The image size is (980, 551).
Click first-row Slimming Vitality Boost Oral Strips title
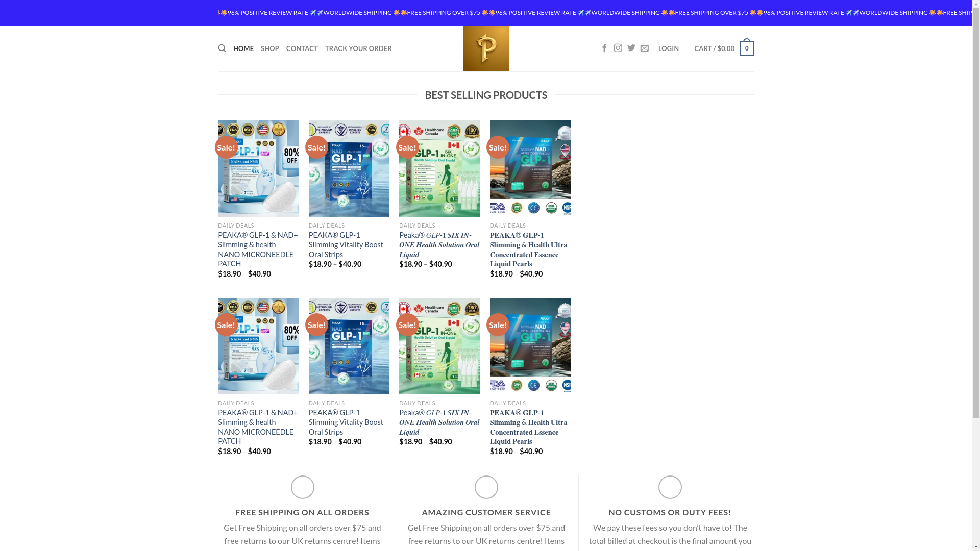point(346,245)
